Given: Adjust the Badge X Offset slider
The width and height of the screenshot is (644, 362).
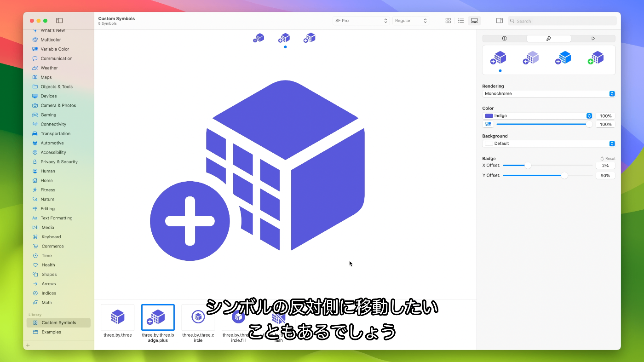Looking at the screenshot, I should click(548, 166).
